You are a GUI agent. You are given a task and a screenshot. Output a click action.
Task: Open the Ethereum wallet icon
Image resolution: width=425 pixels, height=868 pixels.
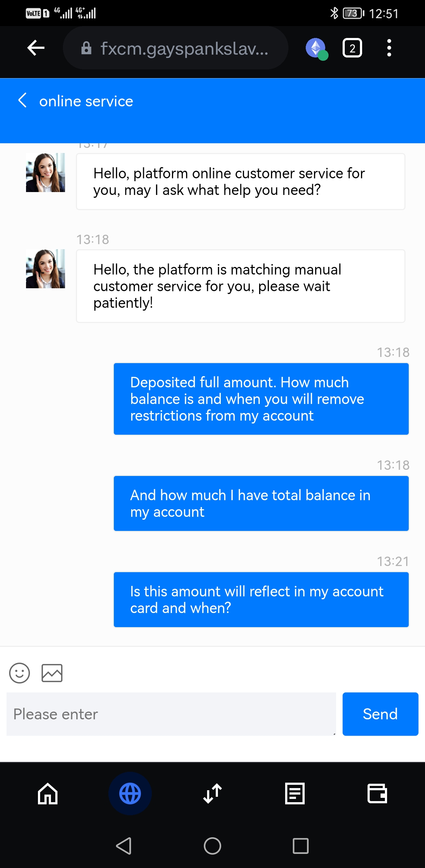(x=316, y=48)
